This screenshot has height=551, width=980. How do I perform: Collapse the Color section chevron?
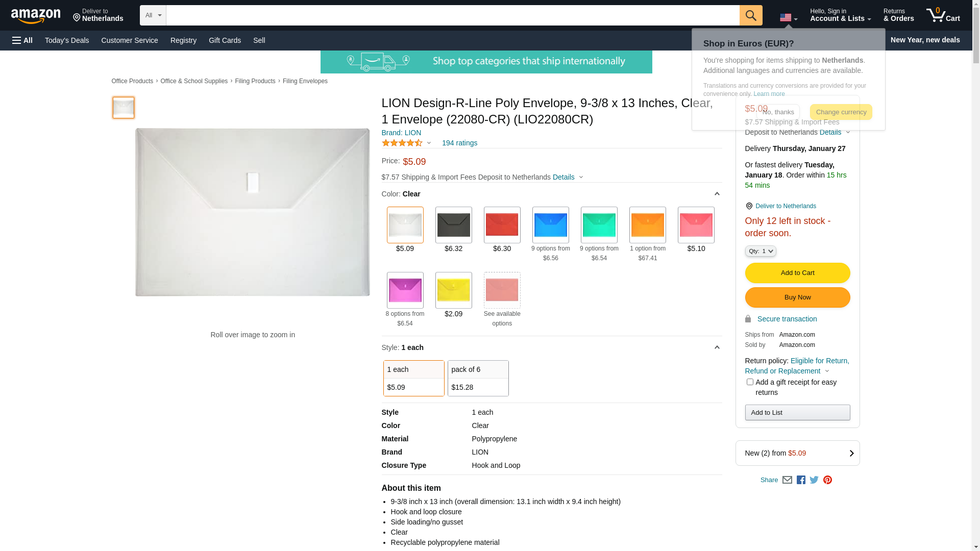[x=717, y=194]
